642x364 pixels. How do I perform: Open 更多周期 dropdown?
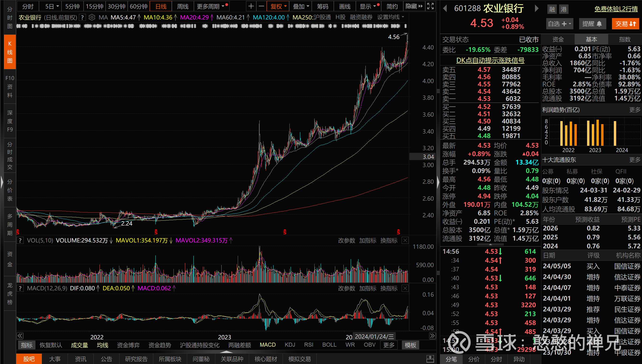[211, 6]
